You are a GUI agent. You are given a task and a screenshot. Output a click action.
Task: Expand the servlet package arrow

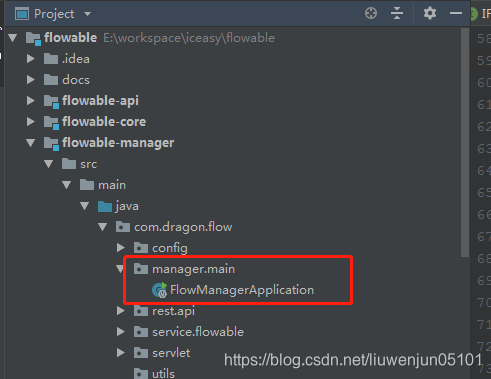[x=121, y=353]
